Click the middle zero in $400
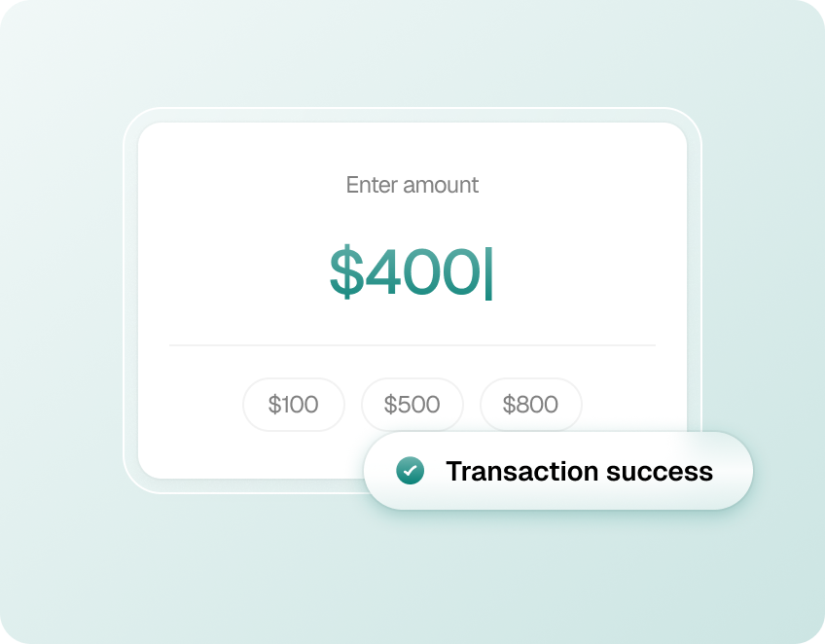 click(422, 272)
